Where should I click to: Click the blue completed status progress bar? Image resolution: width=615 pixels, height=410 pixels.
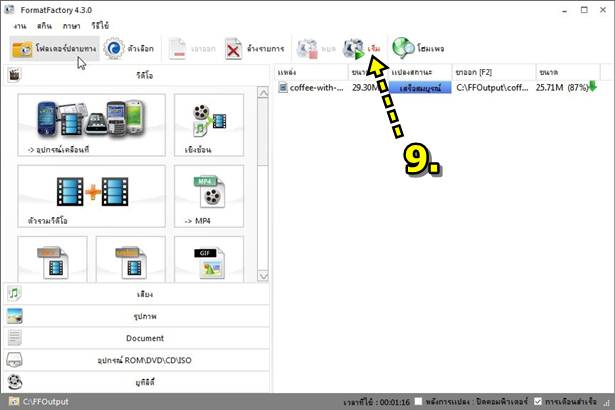tap(420, 87)
